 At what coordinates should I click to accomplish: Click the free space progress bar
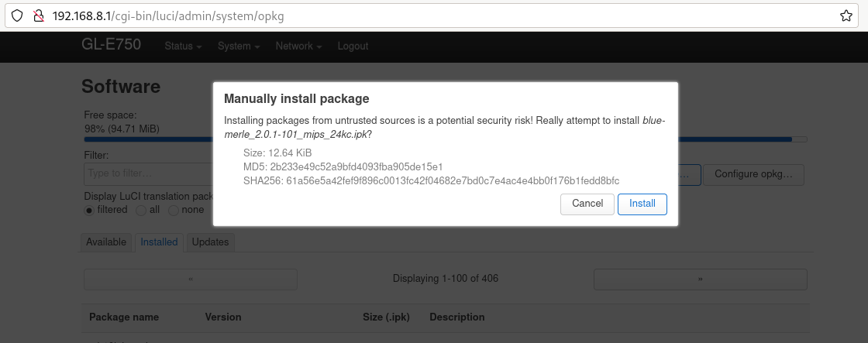(446, 139)
